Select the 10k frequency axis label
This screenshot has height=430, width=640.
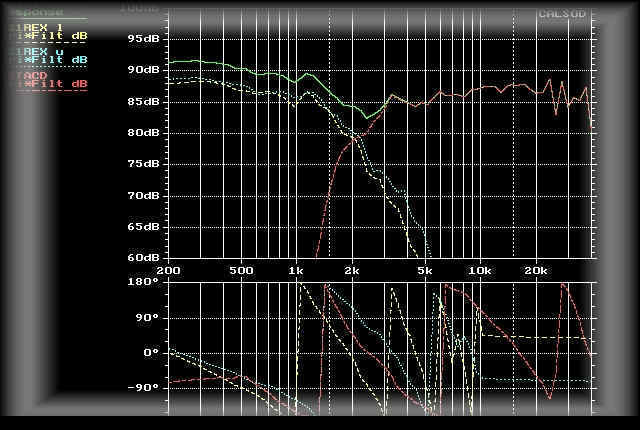(x=481, y=271)
